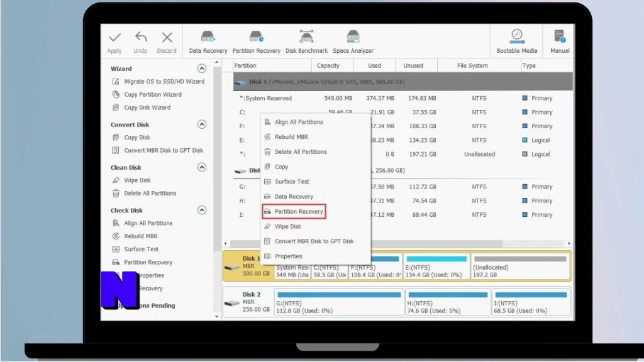
Task: Choose Delete All Partitions in context menu
Action: click(316, 152)
